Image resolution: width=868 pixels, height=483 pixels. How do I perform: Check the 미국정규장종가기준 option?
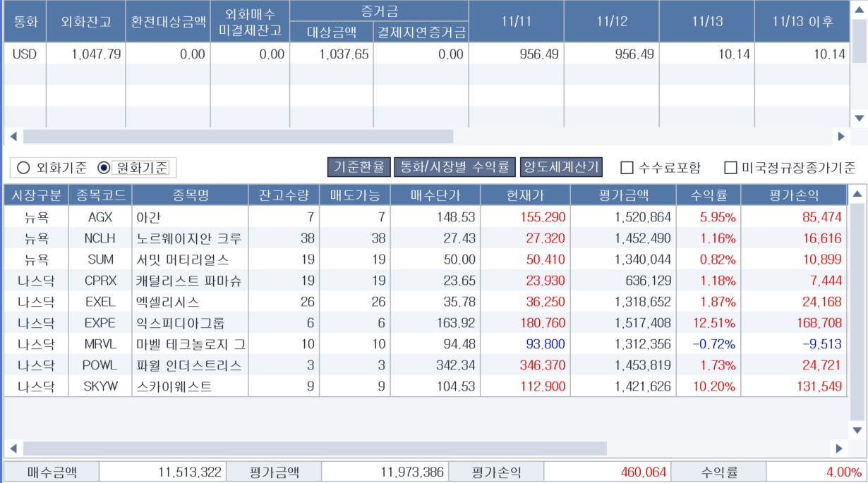(731, 168)
